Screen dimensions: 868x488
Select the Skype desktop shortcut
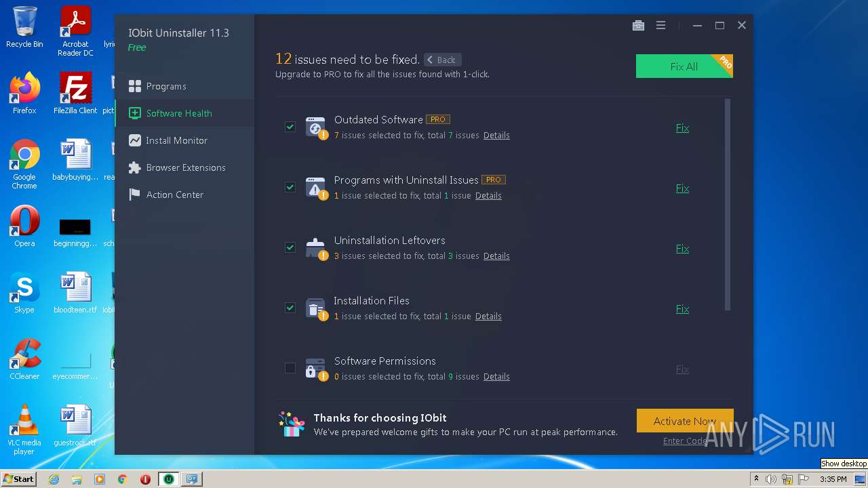(x=24, y=292)
